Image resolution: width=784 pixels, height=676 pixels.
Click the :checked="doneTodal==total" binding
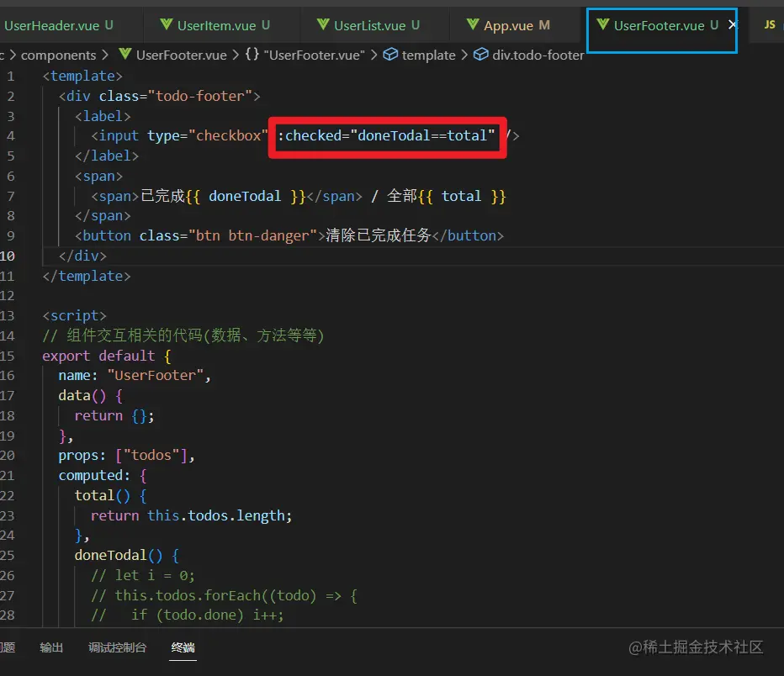point(386,136)
